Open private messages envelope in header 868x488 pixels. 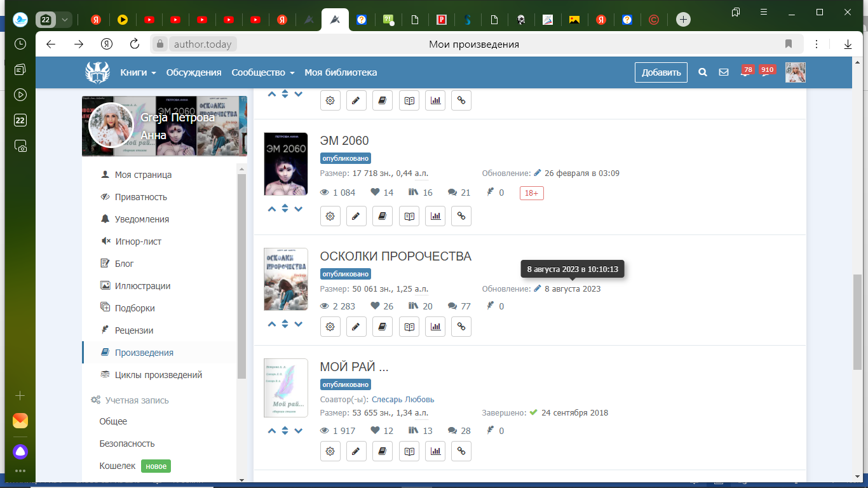(724, 72)
